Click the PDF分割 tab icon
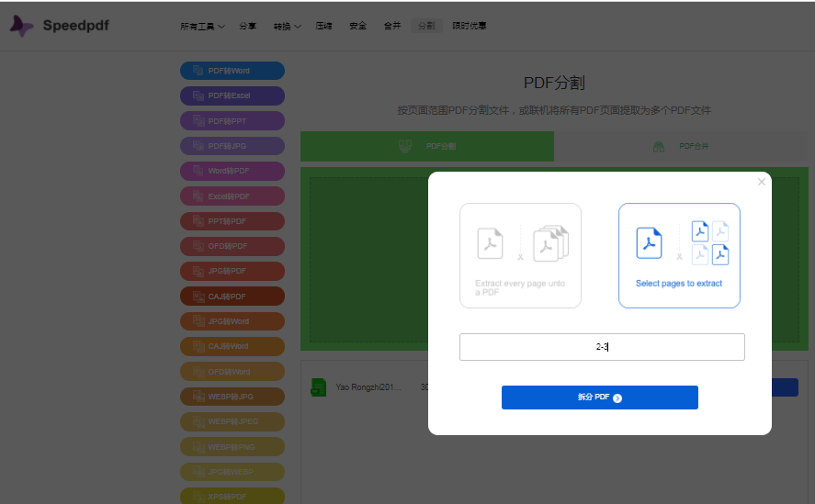The height and width of the screenshot is (504, 815). (405, 146)
